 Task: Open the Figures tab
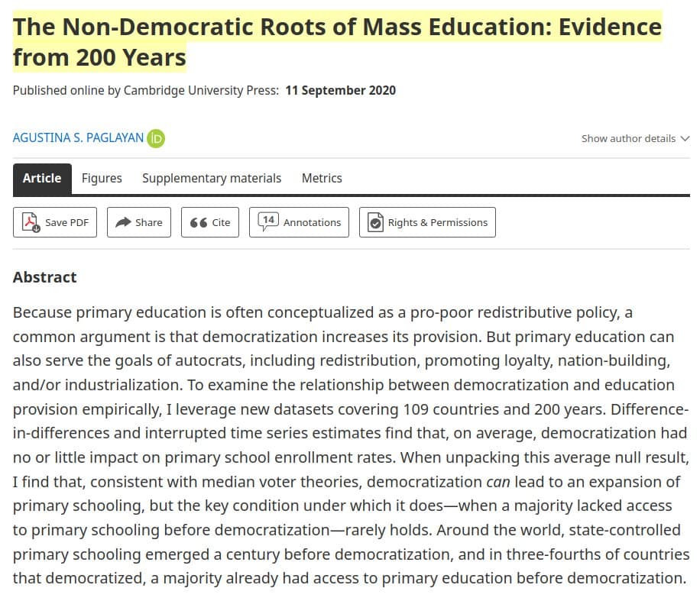102,178
